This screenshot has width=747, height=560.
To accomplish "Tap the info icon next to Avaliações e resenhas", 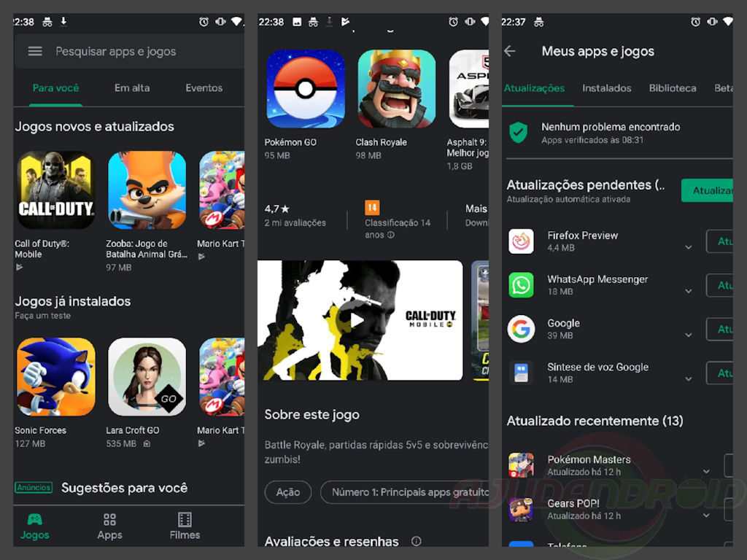I will click(x=416, y=541).
